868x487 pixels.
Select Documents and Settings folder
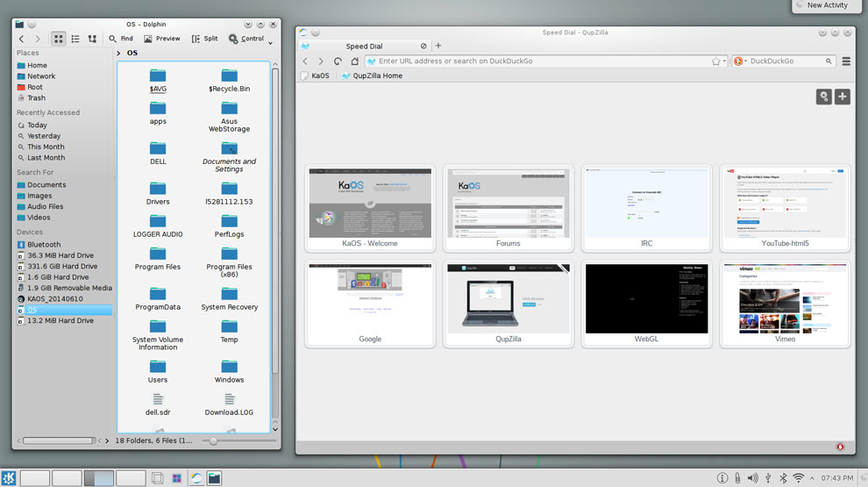pyautogui.click(x=229, y=157)
